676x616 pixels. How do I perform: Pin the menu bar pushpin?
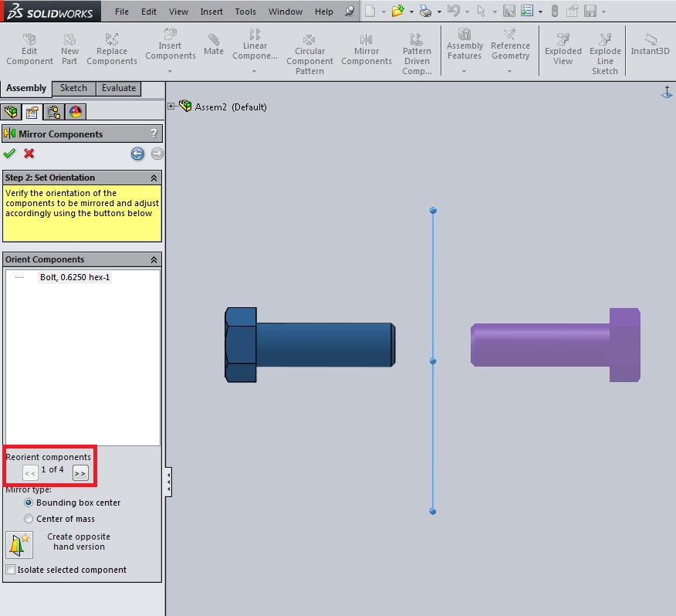coord(350,11)
